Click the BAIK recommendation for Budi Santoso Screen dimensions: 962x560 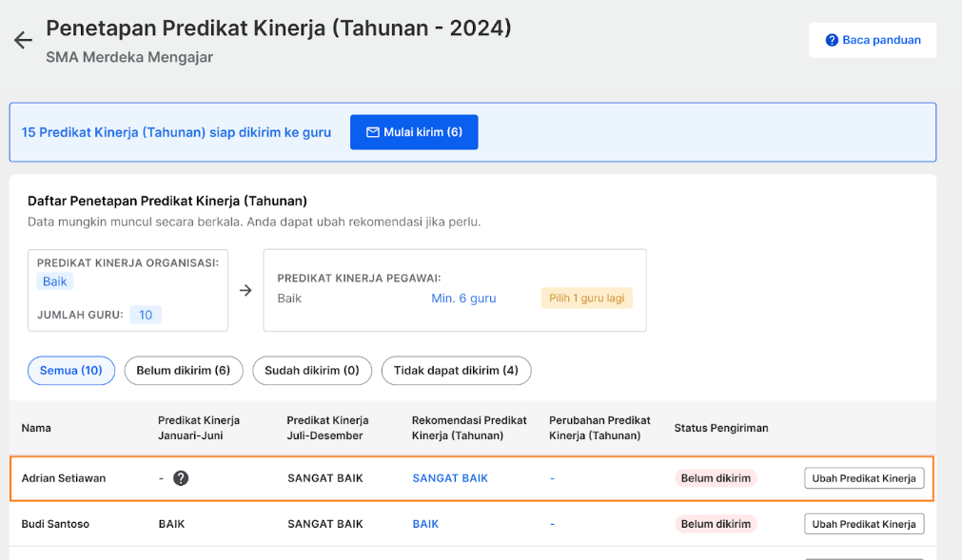[425, 524]
